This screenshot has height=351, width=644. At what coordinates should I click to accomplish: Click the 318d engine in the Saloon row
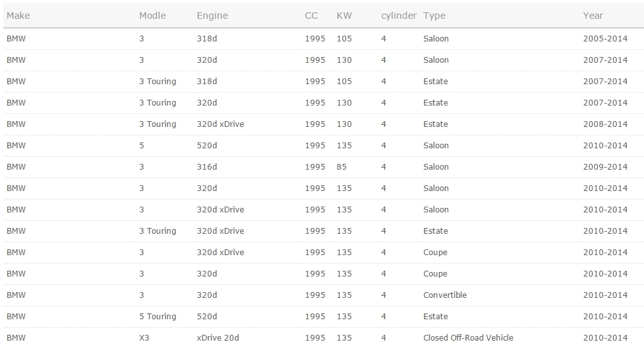tap(207, 39)
